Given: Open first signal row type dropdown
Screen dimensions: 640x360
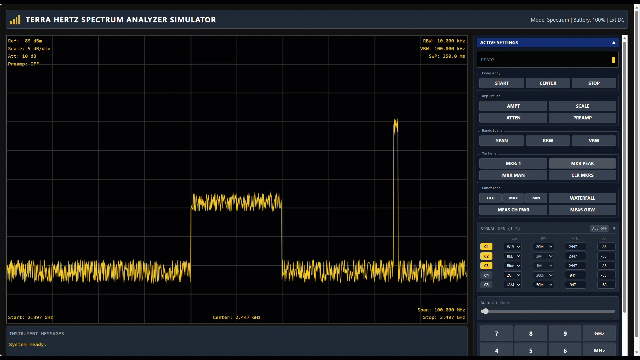Looking at the screenshot, I should coord(513,247).
